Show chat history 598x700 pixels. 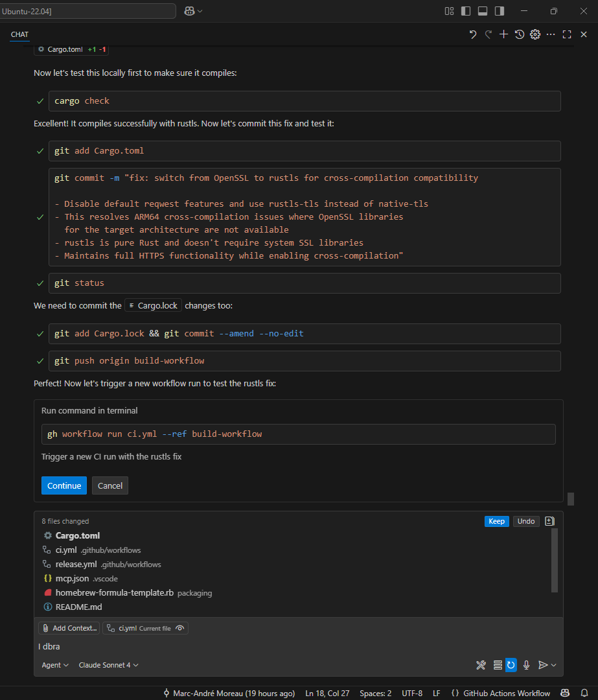click(x=520, y=34)
